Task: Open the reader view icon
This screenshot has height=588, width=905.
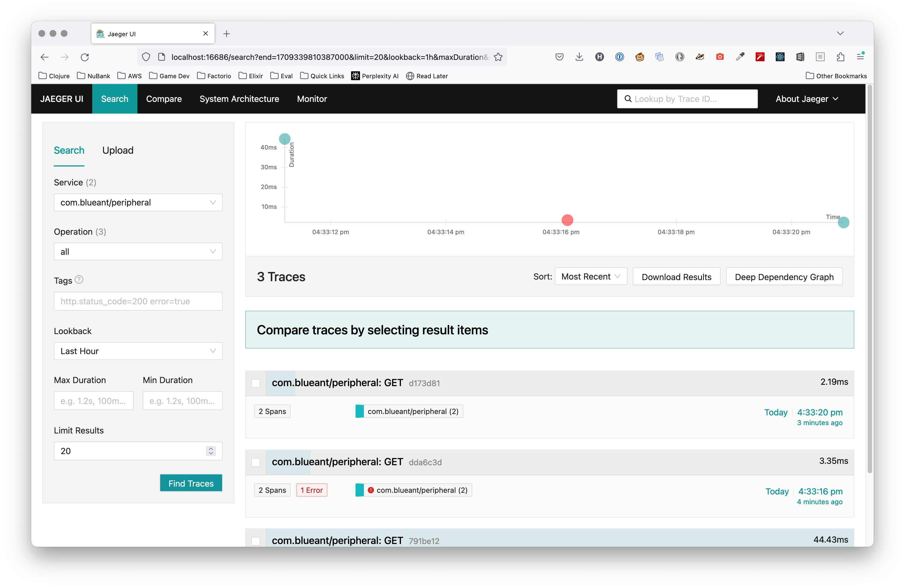Action: click(820, 57)
